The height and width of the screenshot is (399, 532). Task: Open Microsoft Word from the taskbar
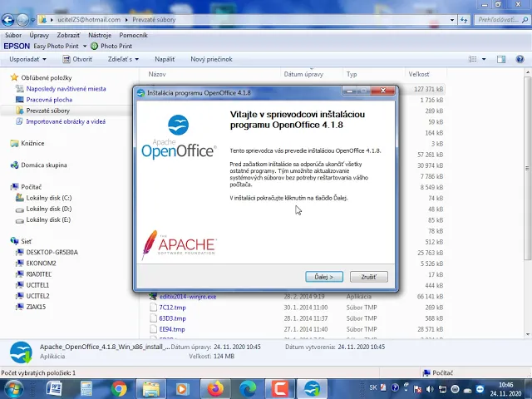point(54,389)
